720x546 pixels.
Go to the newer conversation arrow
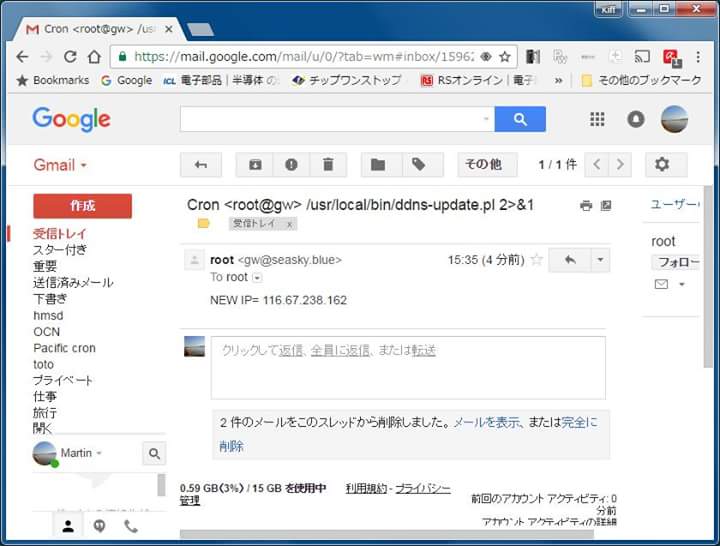click(x=597, y=164)
